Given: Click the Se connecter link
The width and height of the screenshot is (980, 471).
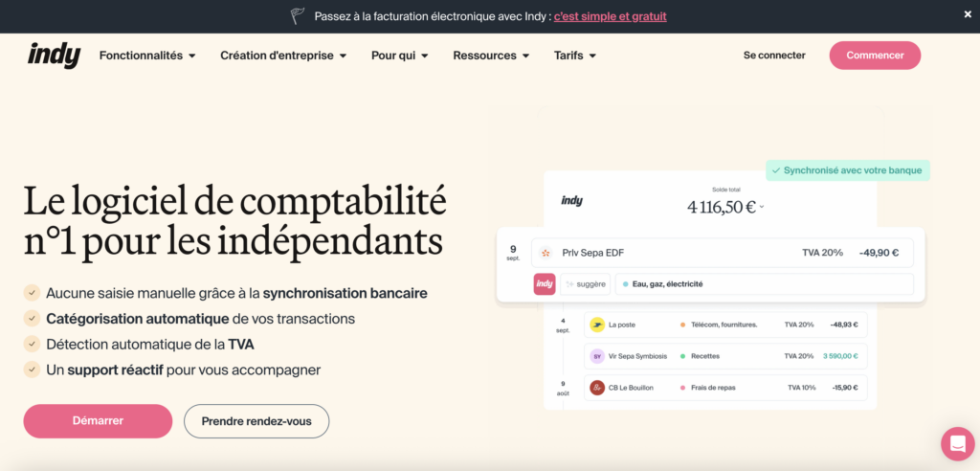Looking at the screenshot, I should [774, 55].
